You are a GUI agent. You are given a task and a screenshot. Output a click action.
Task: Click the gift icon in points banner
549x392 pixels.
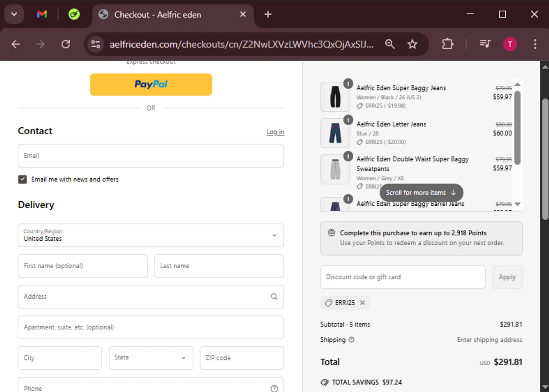[x=332, y=233]
